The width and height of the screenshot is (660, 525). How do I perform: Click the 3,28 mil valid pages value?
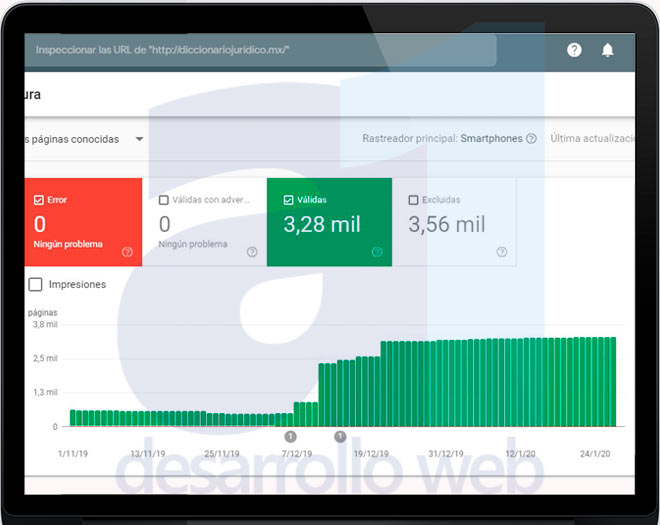(322, 225)
